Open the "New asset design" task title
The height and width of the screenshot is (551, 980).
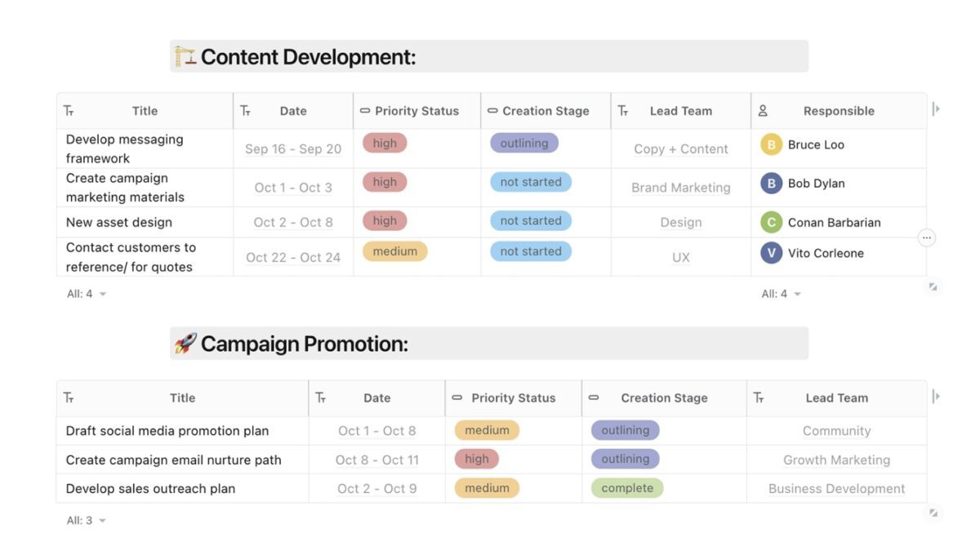[x=119, y=222]
